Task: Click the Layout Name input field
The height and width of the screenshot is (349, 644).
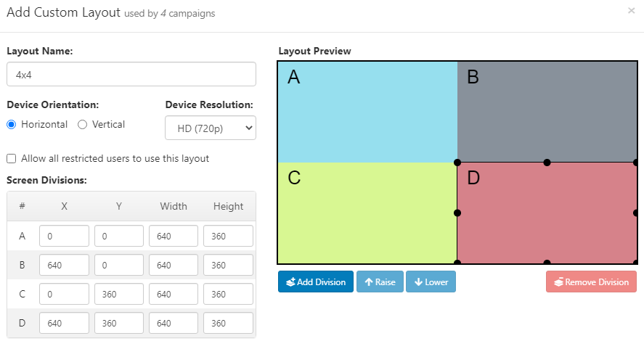Action: pyautogui.click(x=131, y=74)
